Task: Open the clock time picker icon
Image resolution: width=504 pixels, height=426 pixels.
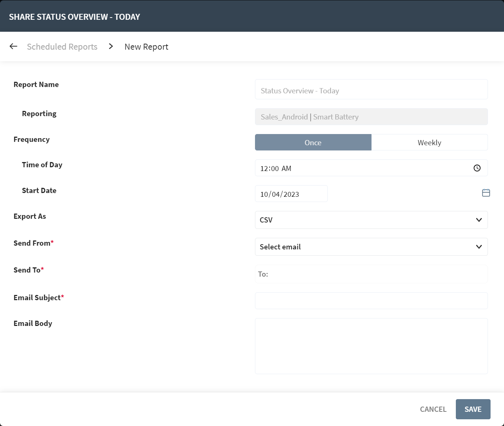Action: tap(477, 168)
